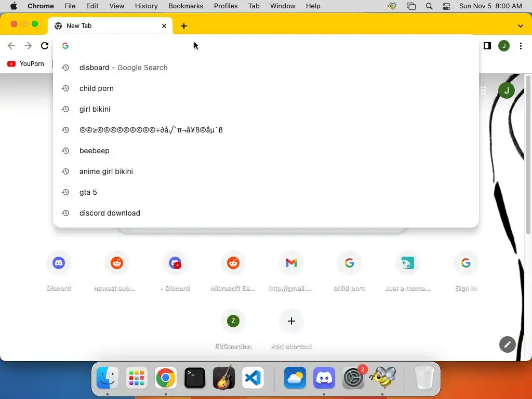Open Launchpad from the Dock
The image size is (532, 399).
pyautogui.click(x=137, y=378)
